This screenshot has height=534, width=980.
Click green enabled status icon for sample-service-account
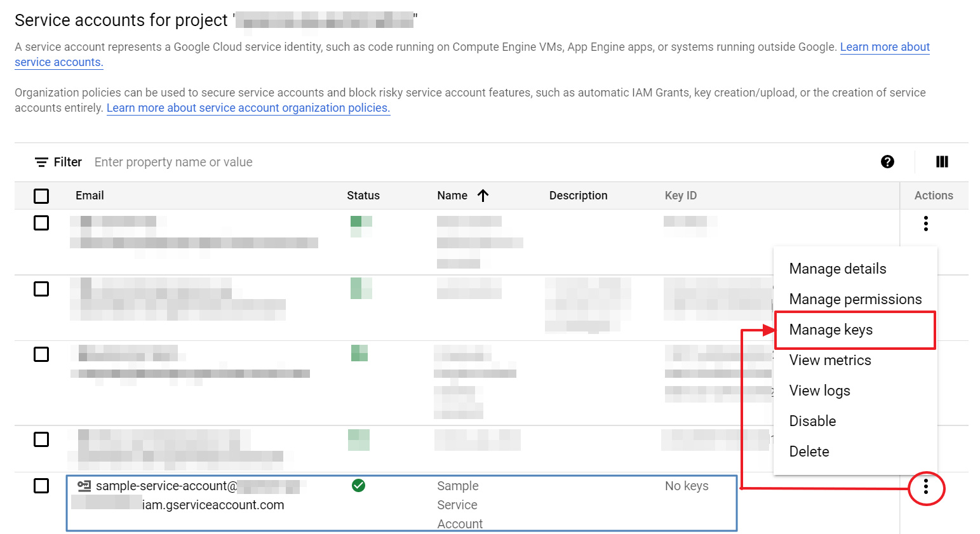[x=358, y=486]
